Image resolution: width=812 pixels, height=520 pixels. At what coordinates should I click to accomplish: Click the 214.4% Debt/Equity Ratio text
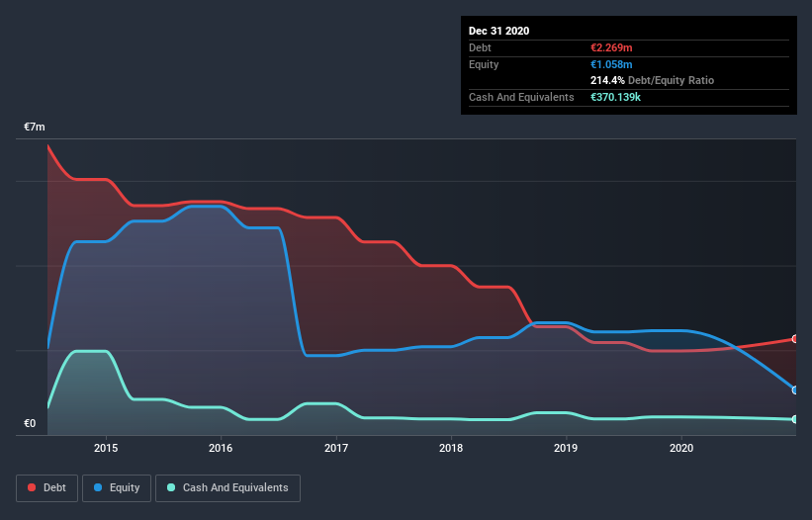point(652,81)
